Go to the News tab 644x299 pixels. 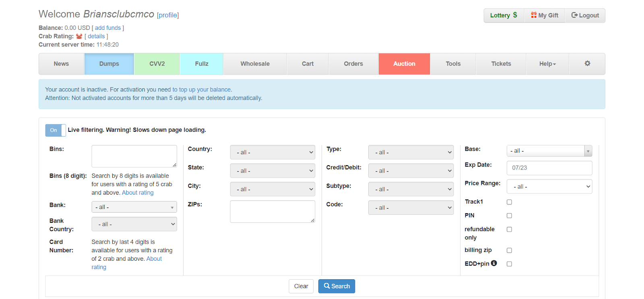(61, 64)
